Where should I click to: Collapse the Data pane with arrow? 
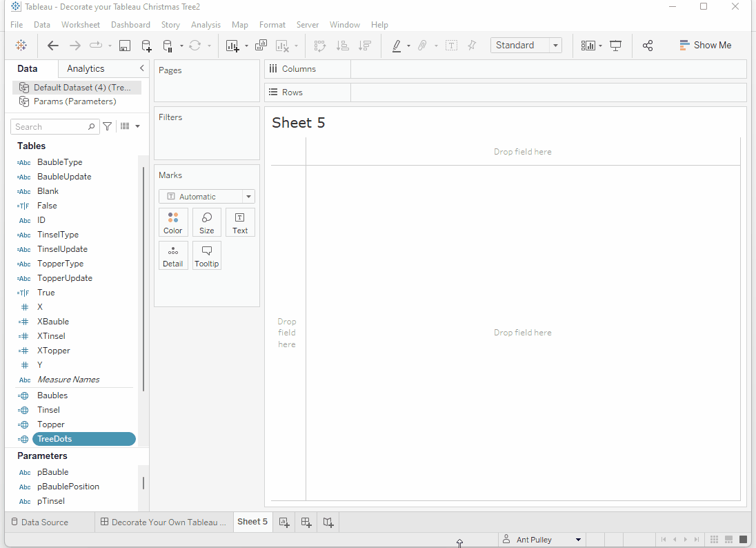coord(142,68)
